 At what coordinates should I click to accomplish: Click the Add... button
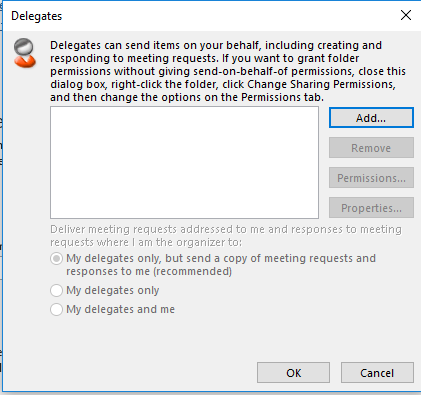pos(371,118)
